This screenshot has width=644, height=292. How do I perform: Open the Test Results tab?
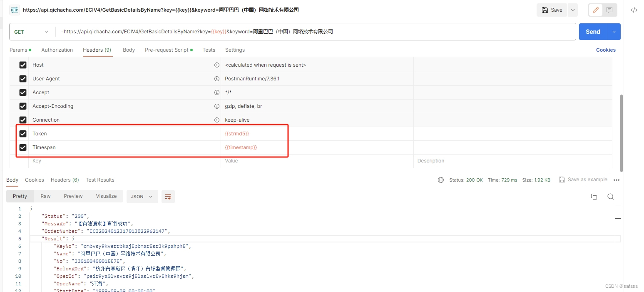pyautogui.click(x=100, y=180)
